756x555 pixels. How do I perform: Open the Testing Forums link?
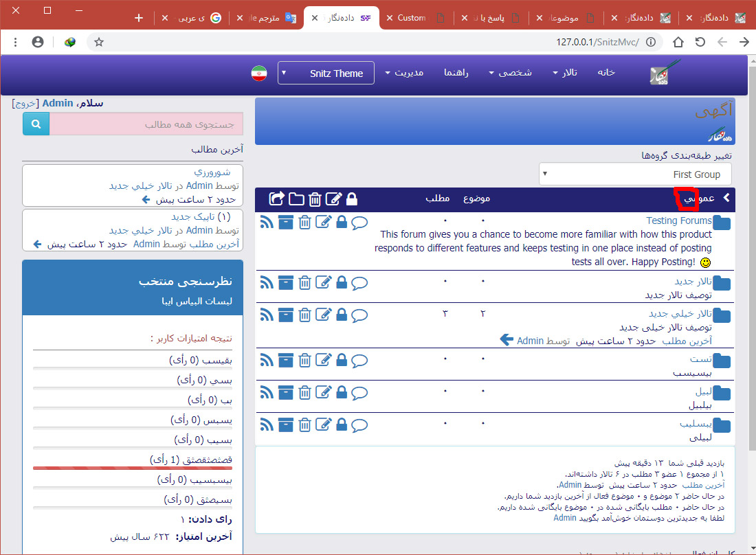pos(678,220)
